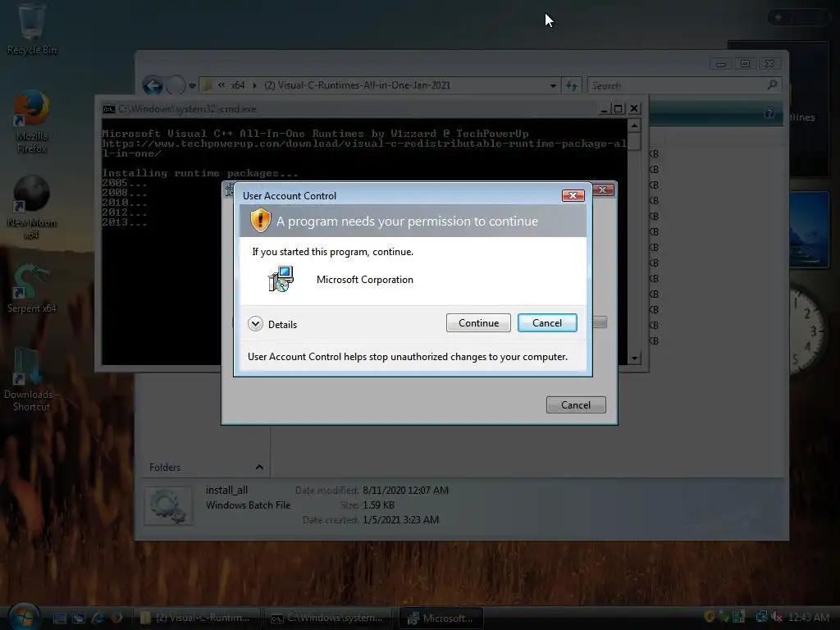The image size is (840, 630).
Task: Click the install_all batch file thumbnail
Action: (168, 505)
